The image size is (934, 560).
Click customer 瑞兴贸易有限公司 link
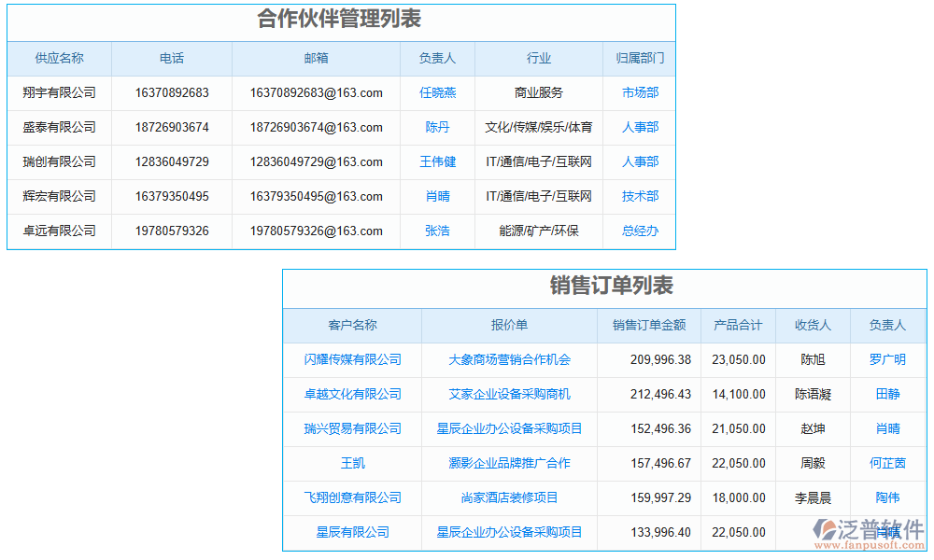click(351, 428)
